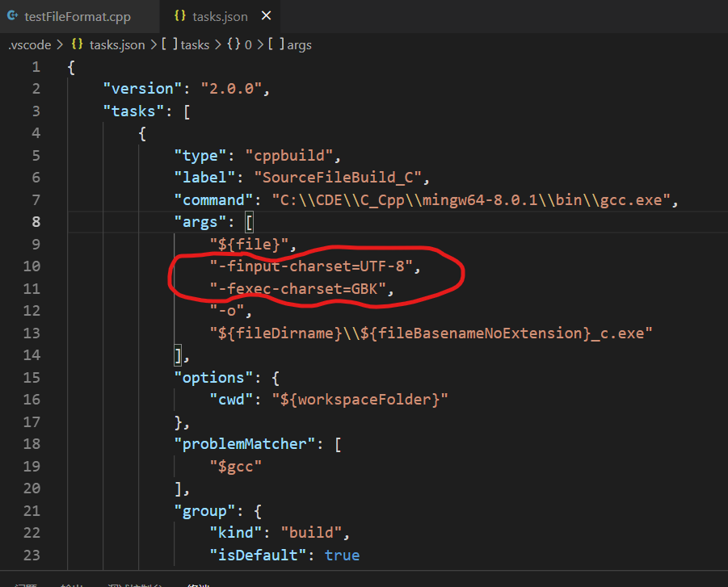Click the "label" key on line 6
Viewport: 728px width, 587px height.
204,178
